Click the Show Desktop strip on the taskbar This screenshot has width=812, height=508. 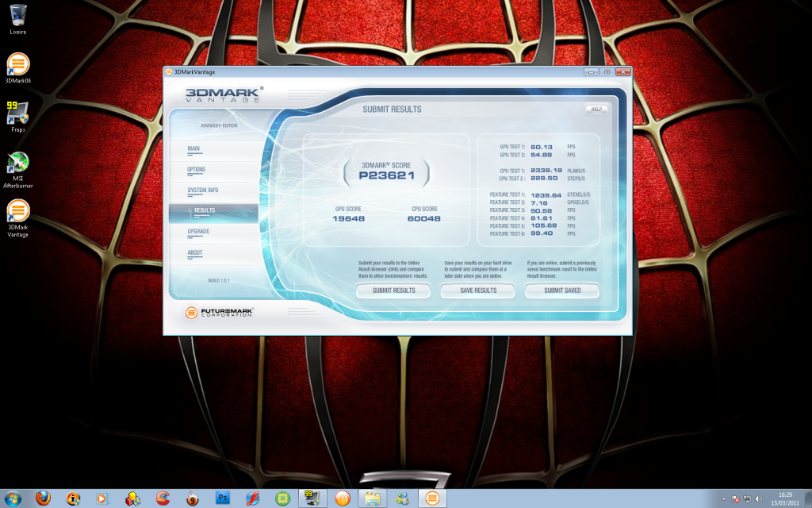tap(808, 498)
